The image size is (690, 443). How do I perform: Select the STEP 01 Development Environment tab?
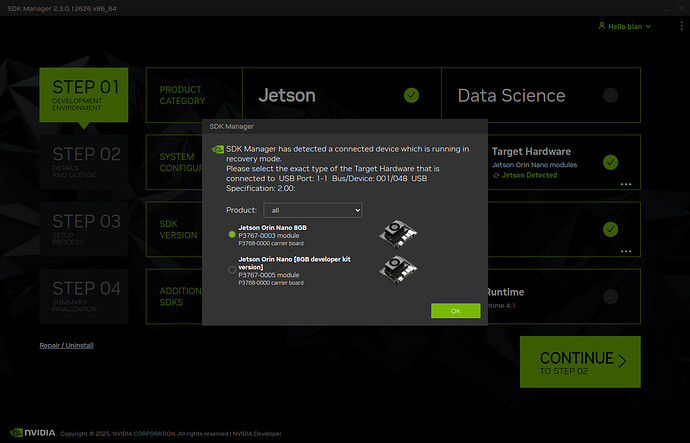click(x=84, y=95)
